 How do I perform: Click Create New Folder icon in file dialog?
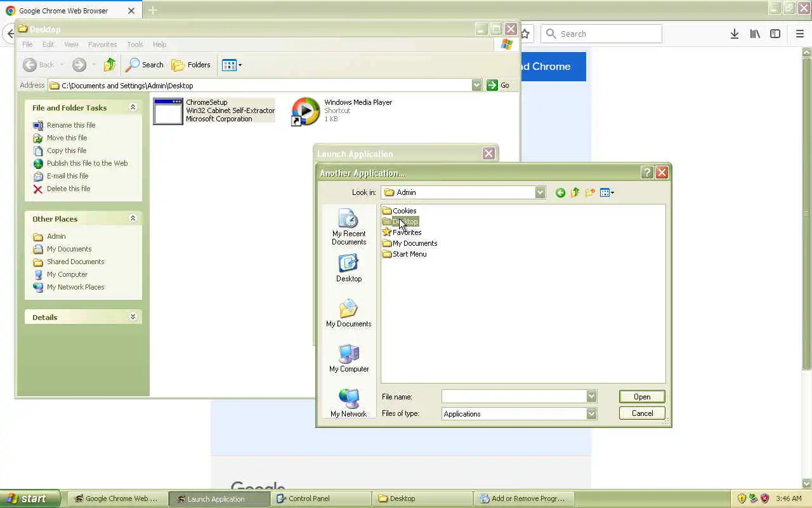pyautogui.click(x=590, y=192)
